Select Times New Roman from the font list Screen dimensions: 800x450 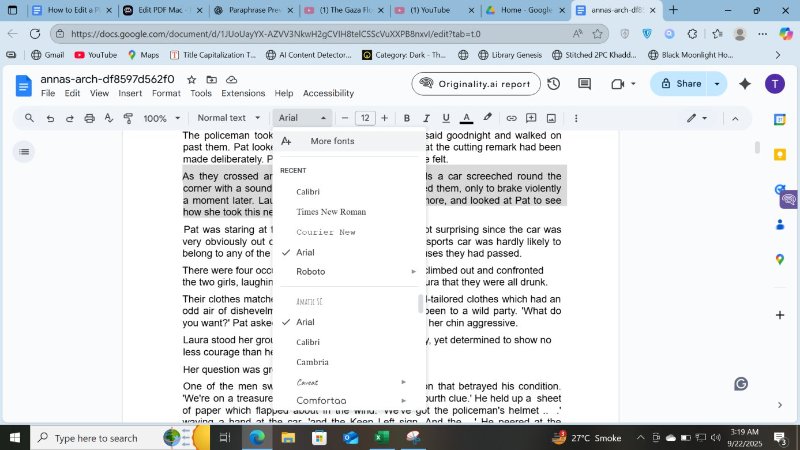[x=331, y=212]
